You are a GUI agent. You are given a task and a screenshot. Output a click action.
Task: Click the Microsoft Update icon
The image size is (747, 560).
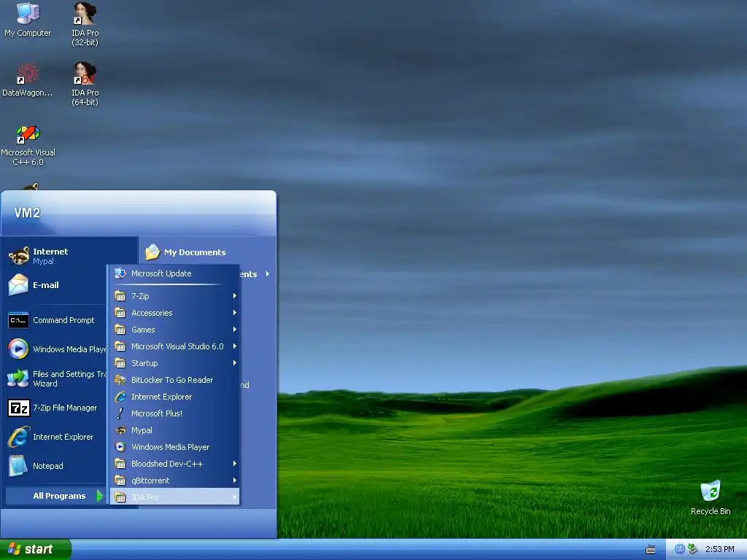point(120,273)
